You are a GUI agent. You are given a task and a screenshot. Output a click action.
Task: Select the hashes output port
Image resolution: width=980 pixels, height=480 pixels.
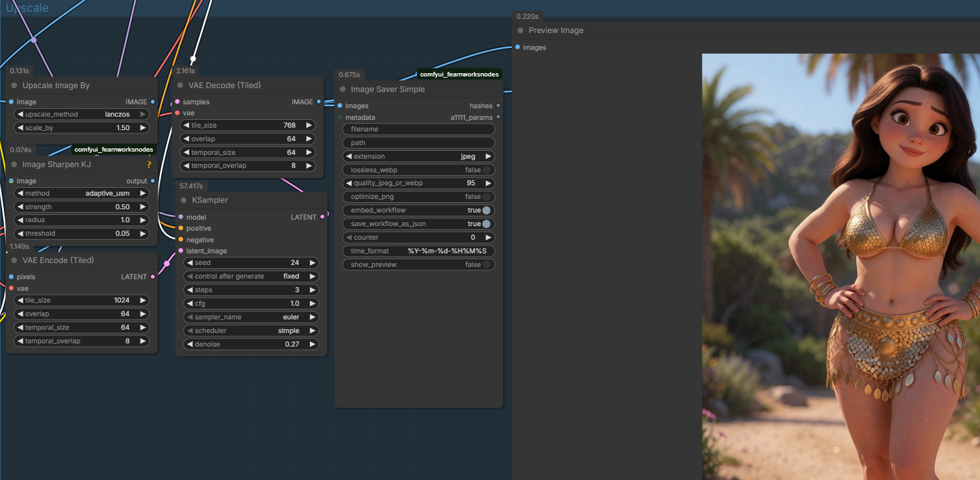click(498, 106)
